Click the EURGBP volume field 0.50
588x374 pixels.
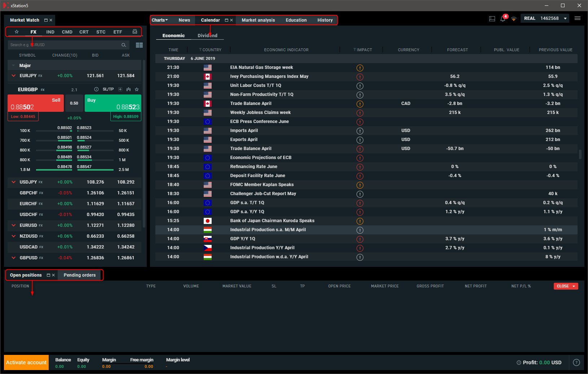74,103
